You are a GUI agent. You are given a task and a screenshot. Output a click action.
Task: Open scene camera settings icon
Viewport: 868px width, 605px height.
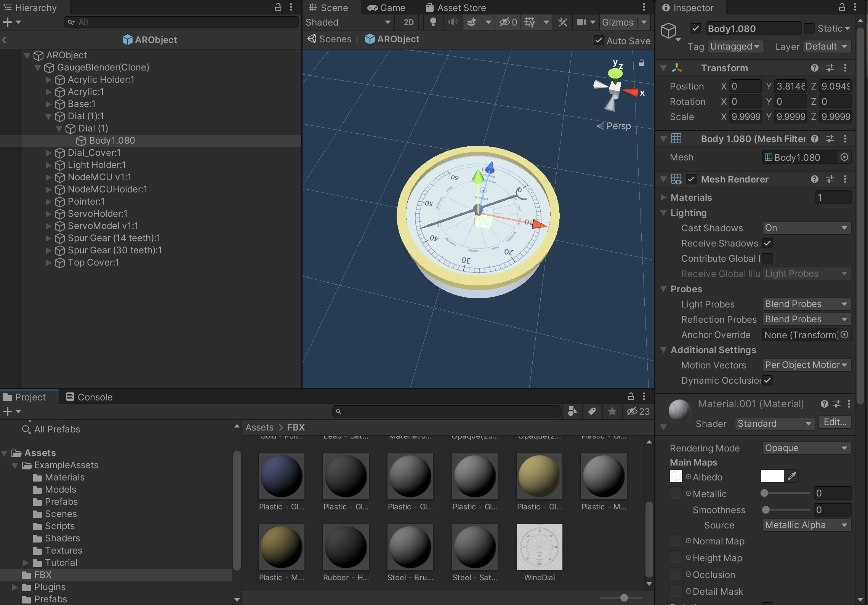coord(581,22)
